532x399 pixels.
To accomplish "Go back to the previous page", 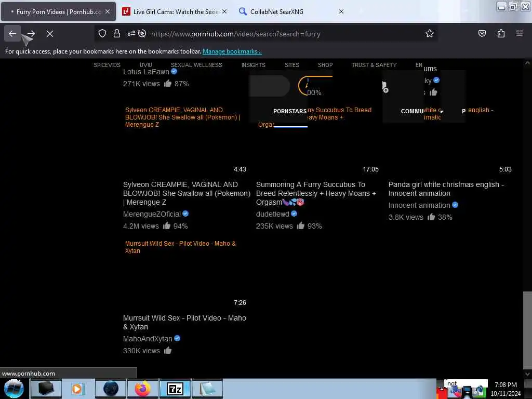I will click(x=12, y=34).
